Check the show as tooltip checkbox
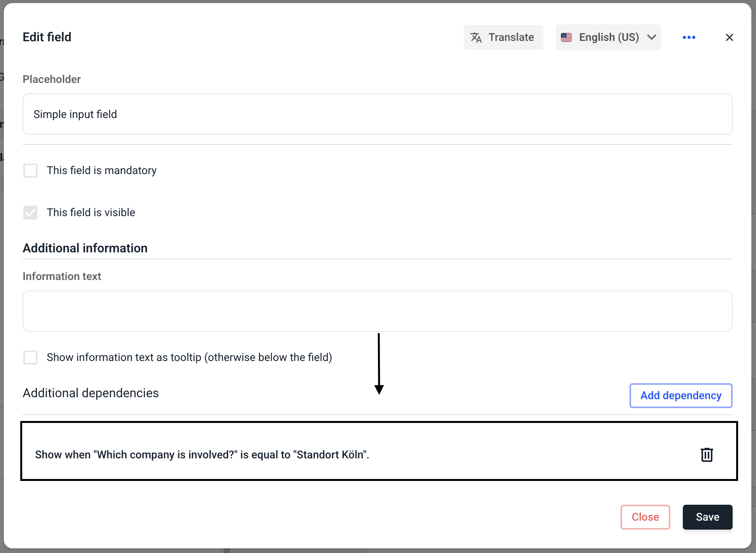 [30, 358]
